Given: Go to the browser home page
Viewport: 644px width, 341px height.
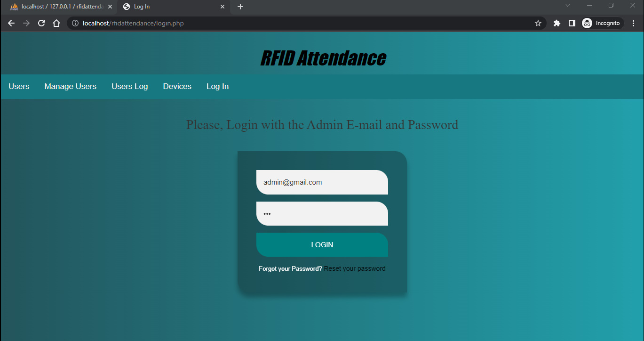Looking at the screenshot, I should 56,23.
